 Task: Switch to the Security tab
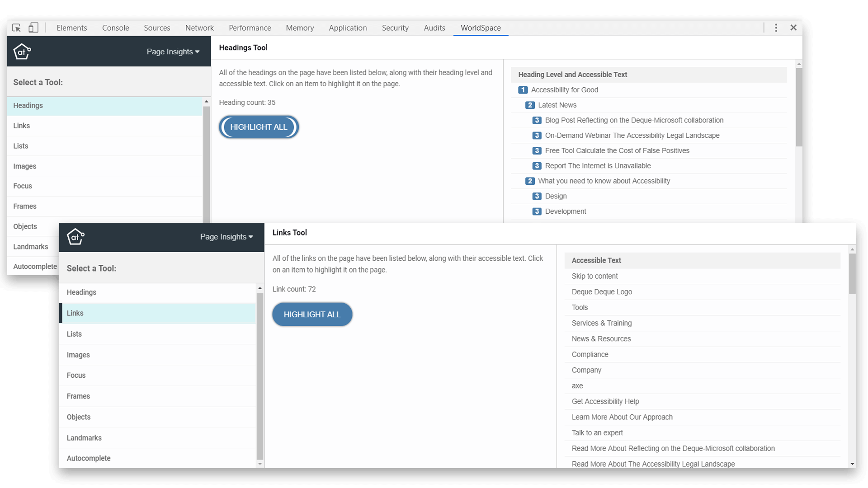pos(395,28)
